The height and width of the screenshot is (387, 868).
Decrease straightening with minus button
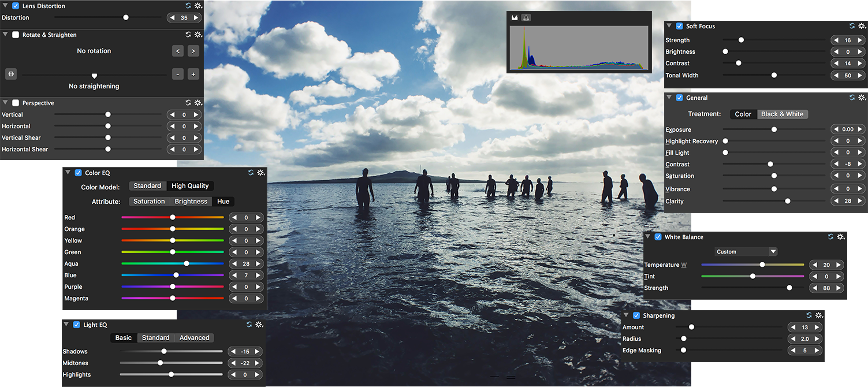click(x=178, y=74)
